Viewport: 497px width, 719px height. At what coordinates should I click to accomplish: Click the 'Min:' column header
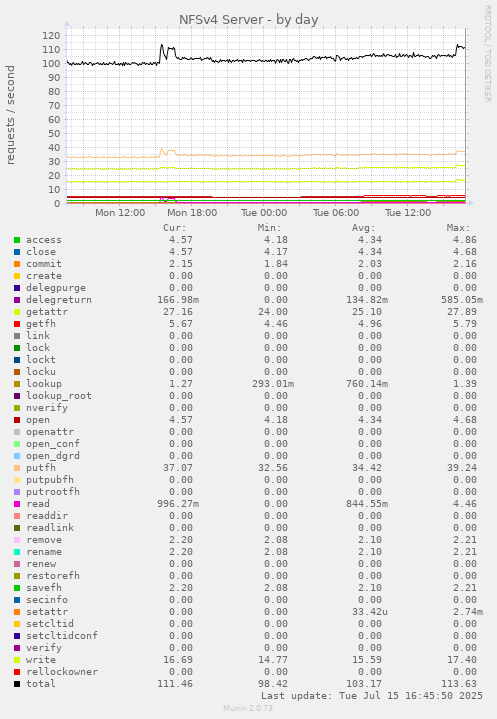[270, 228]
